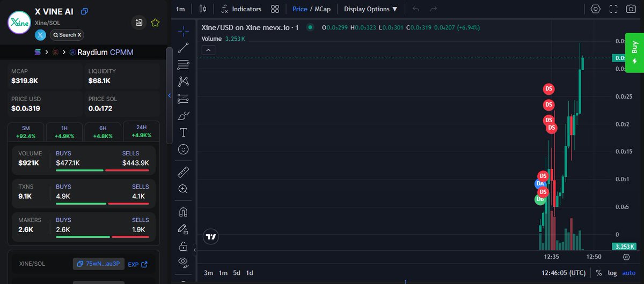644x284 pixels.
Task: Select the brush drawing tool
Action: pyautogui.click(x=184, y=116)
